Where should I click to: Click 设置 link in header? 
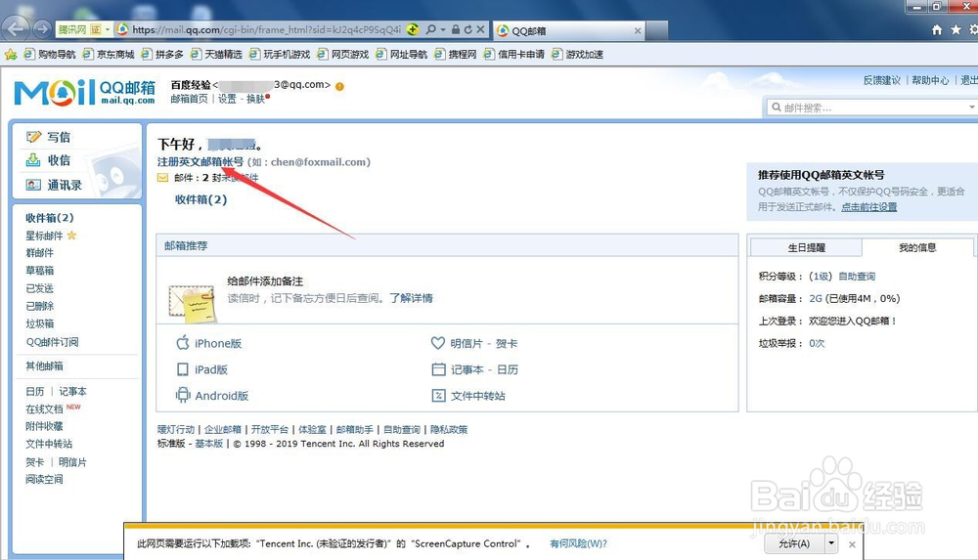(x=227, y=99)
